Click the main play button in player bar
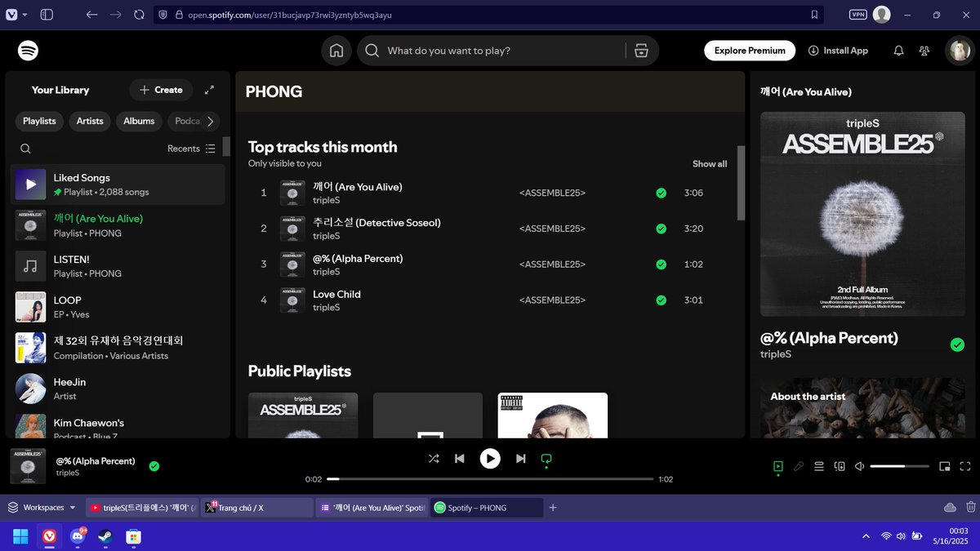 pos(490,459)
